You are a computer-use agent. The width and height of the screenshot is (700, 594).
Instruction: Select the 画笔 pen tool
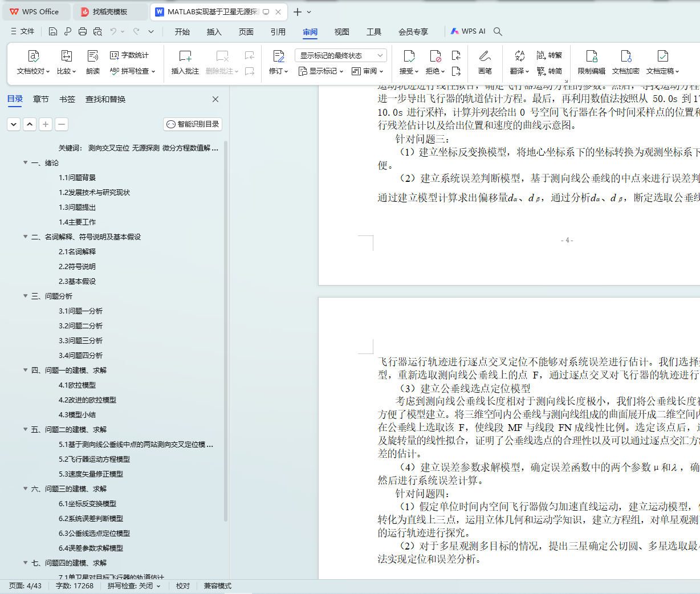pos(485,62)
